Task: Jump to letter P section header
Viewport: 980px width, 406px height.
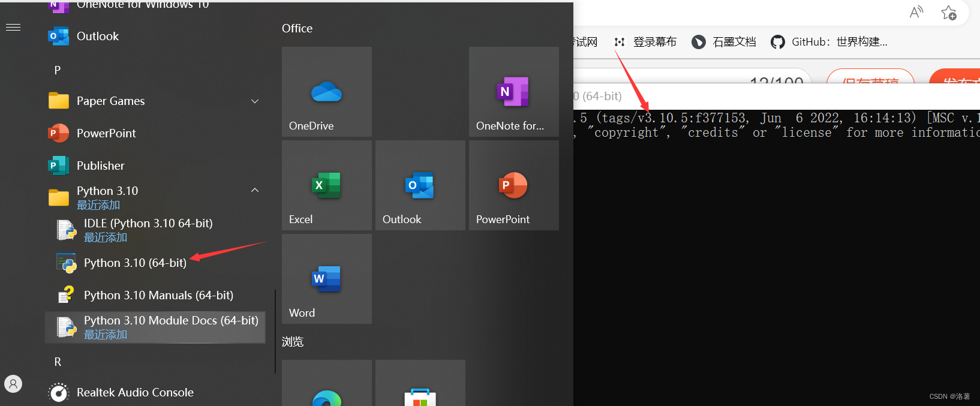Action: pyautogui.click(x=58, y=70)
